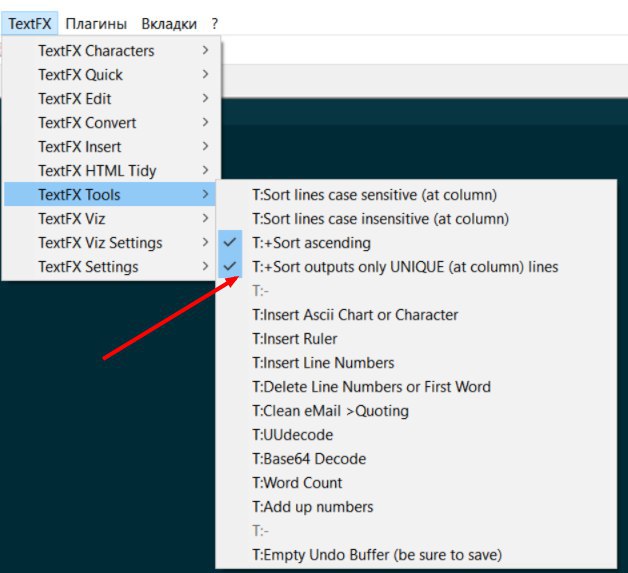The image size is (628, 573).
Task: Toggle the +Sort ascending checkmark
Action: pos(230,242)
